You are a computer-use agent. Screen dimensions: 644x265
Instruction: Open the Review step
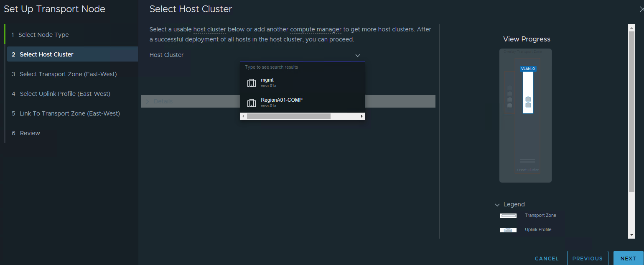pos(30,133)
